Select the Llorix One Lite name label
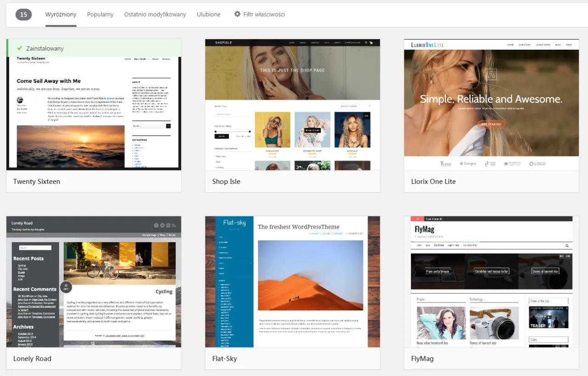The height and width of the screenshot is (376, 588). point(433,182)
